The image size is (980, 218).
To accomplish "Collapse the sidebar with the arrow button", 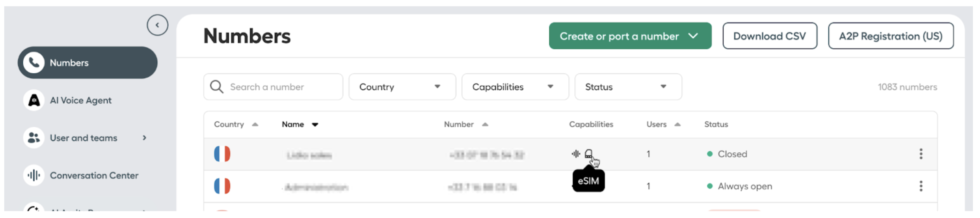I will [x=157, y=25].
